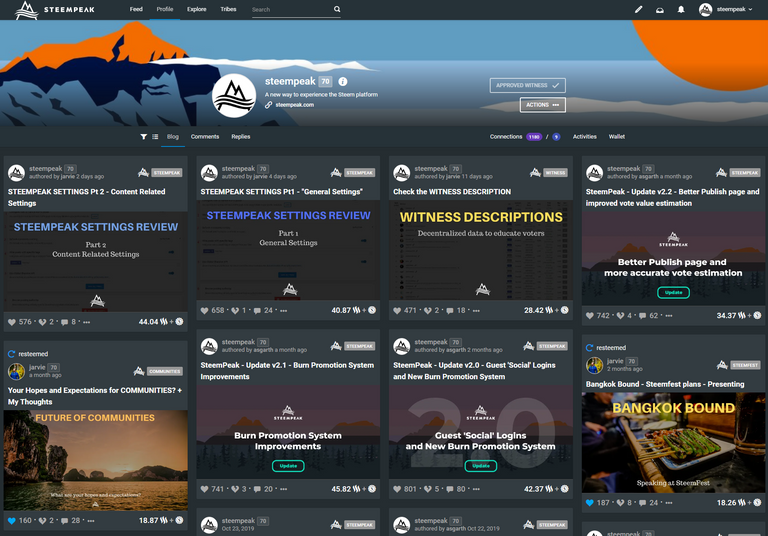The width and height of the screenshot is (768, 536).
Task: Open the ACTIONS menu button
Action: click(x=543, y=105)
